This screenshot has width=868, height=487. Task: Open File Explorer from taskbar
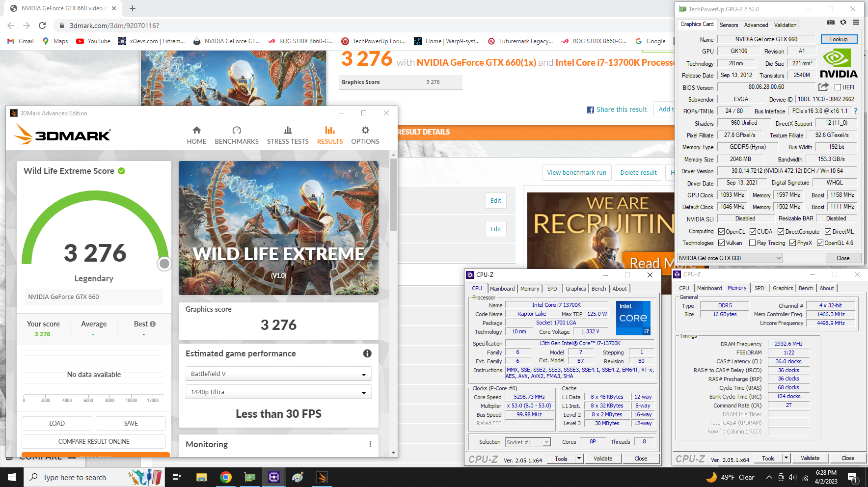point(201,477)
